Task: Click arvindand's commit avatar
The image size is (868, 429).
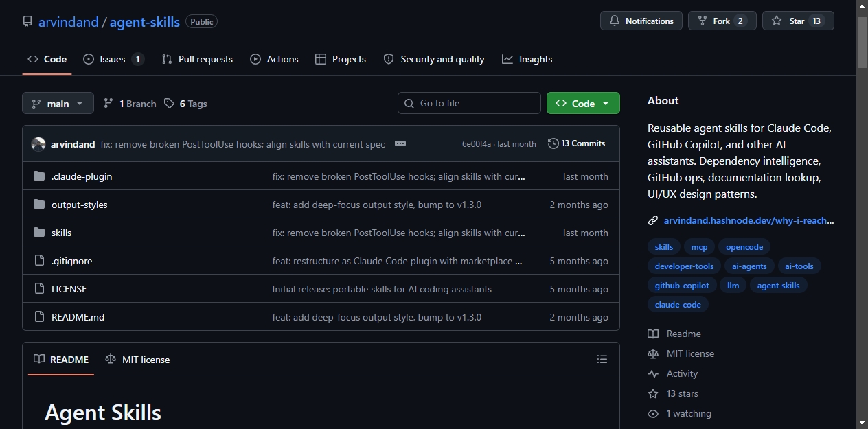Action: [38, 144]
